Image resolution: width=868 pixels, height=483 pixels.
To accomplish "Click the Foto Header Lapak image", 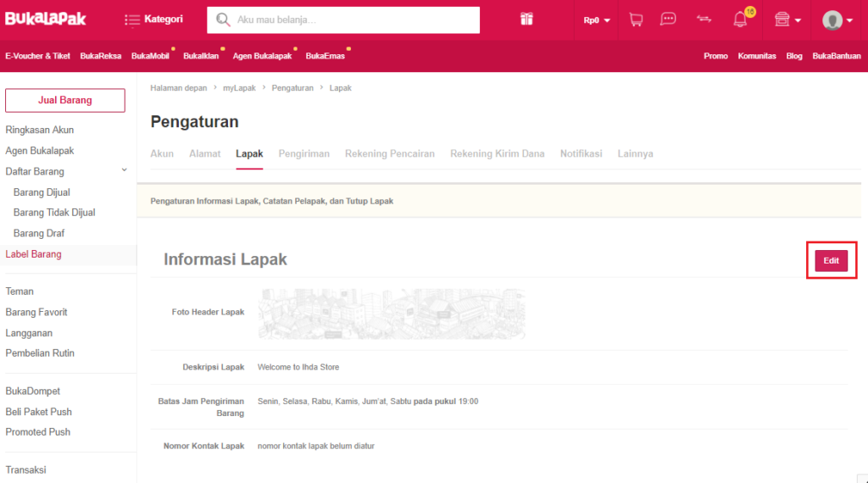I will pyautogui.click(x=392, y=314).
